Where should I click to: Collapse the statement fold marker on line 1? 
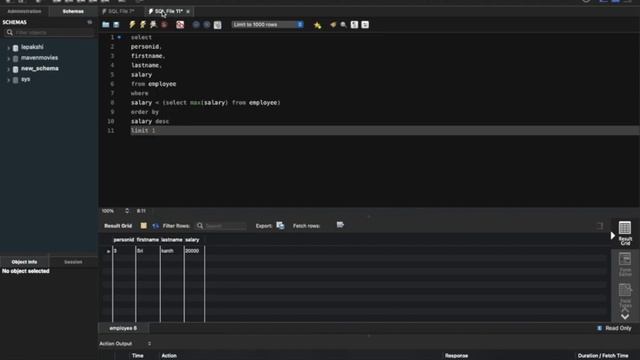[119, 37]
